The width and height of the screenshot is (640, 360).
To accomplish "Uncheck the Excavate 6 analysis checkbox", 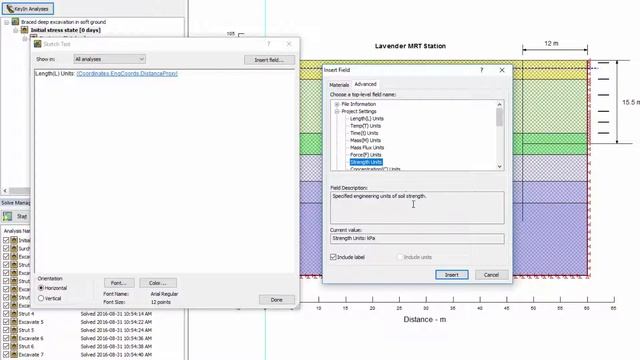I will 6,338.
